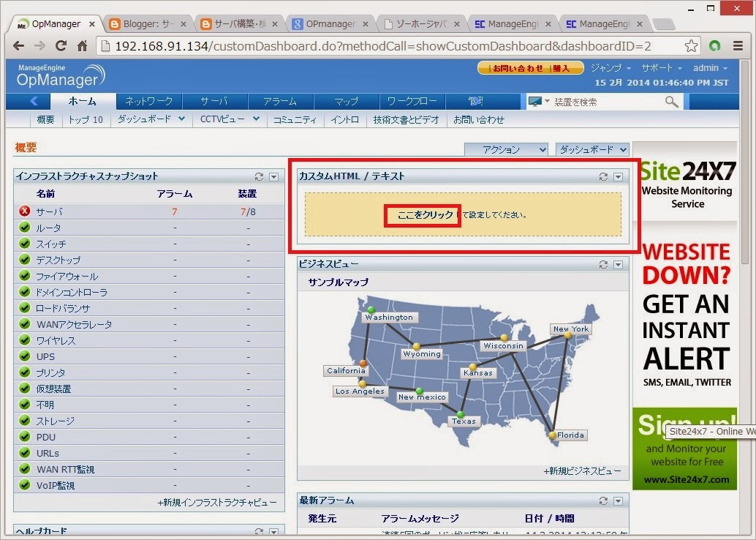Open the ファイアウォール category link
The height and width of the screenshot is (540, 756).
point(67,276)
